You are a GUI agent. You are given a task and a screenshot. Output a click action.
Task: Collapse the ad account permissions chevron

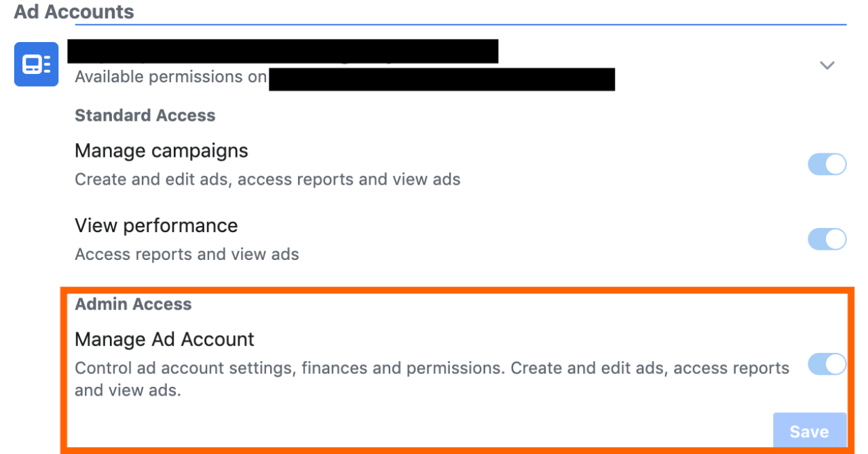(827, 65)
